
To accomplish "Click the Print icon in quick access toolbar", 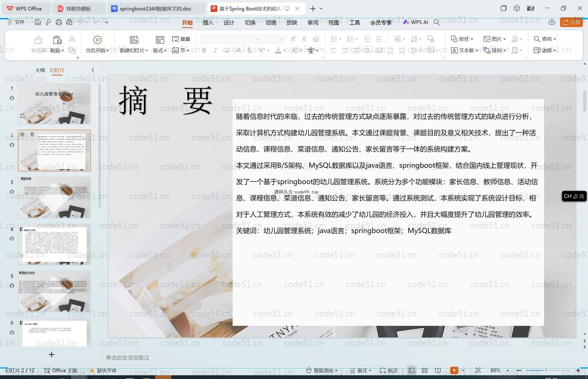I will tap(59, 22).
